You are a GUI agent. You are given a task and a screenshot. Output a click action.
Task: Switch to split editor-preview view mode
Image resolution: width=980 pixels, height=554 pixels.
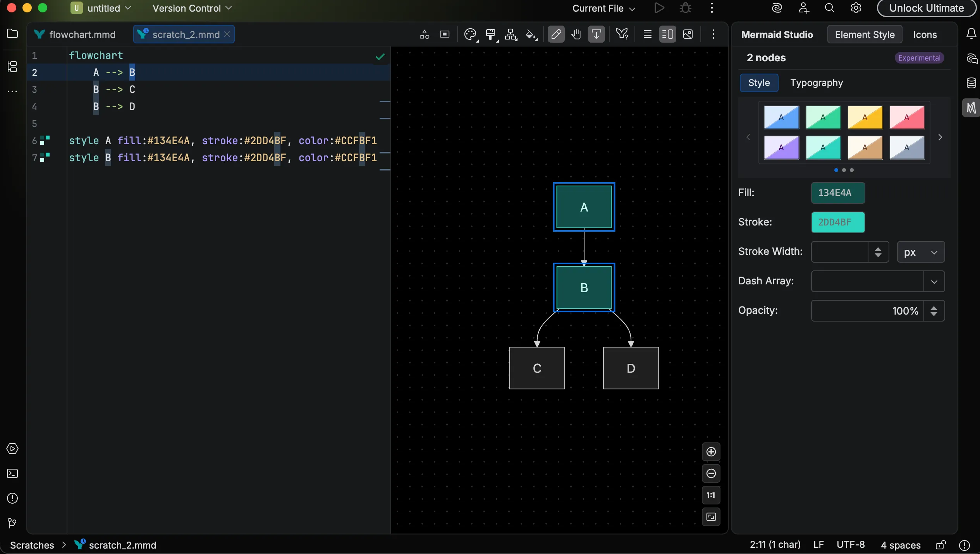667,34
